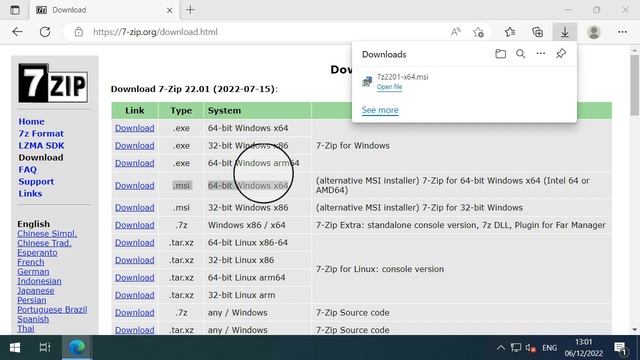
Task: Select the Download browser tab
Action: click(x=104, y=10)
